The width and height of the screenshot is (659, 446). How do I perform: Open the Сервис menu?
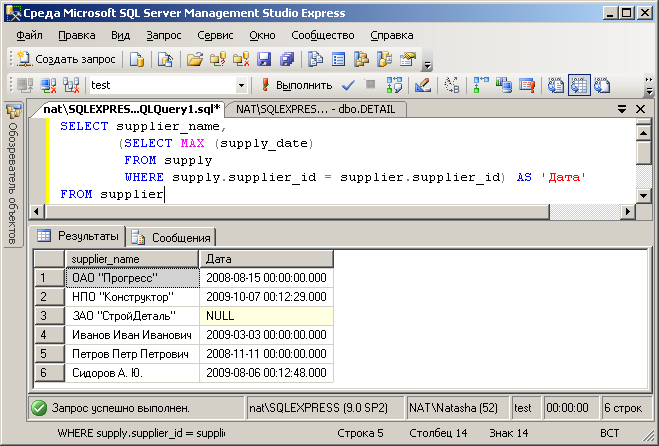215,35
